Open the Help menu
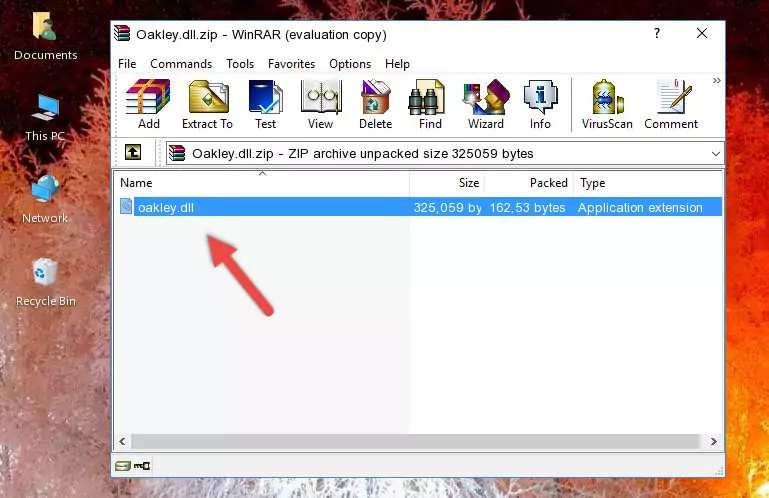 (397, 64)
